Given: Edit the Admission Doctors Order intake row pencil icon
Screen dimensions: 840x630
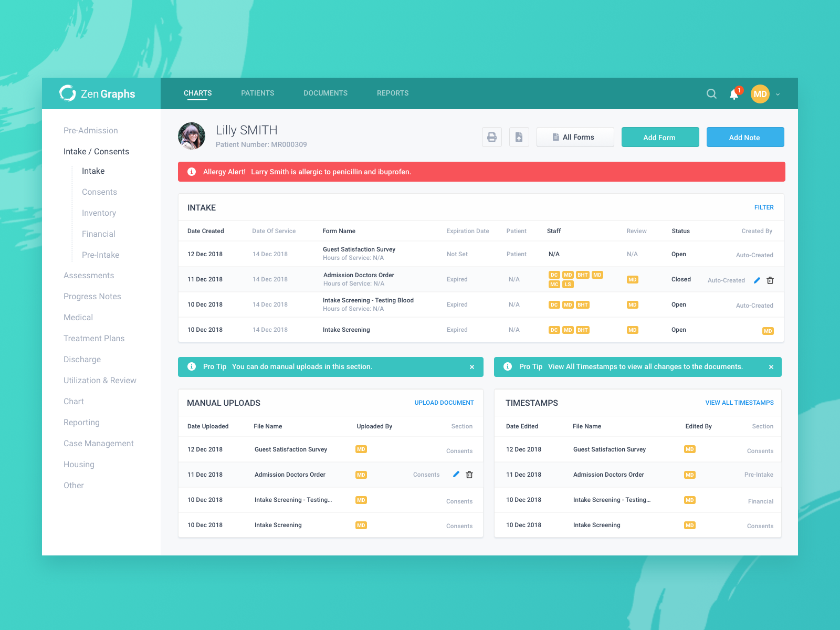Looking at the screenshot, I should tap(757, 280).
